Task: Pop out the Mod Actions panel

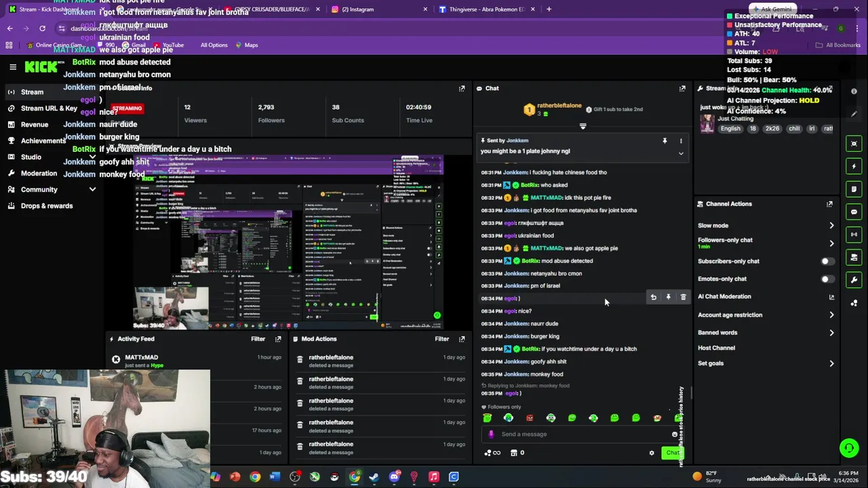Action: [462, 339]
